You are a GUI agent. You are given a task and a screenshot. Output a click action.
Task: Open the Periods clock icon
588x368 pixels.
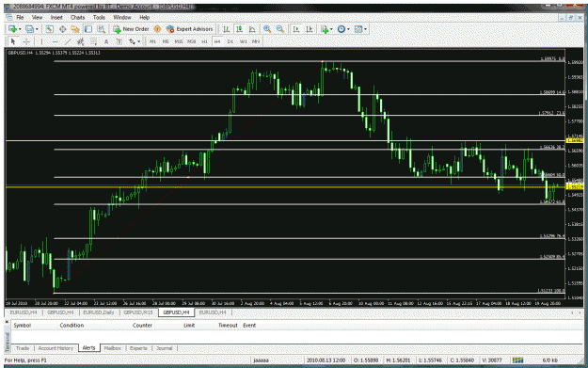tap(342, 29)
